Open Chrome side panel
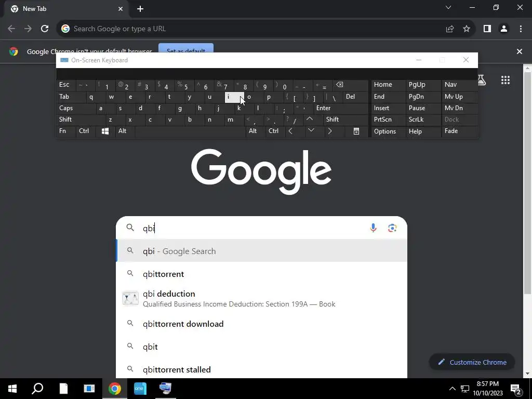 (487, 29)
